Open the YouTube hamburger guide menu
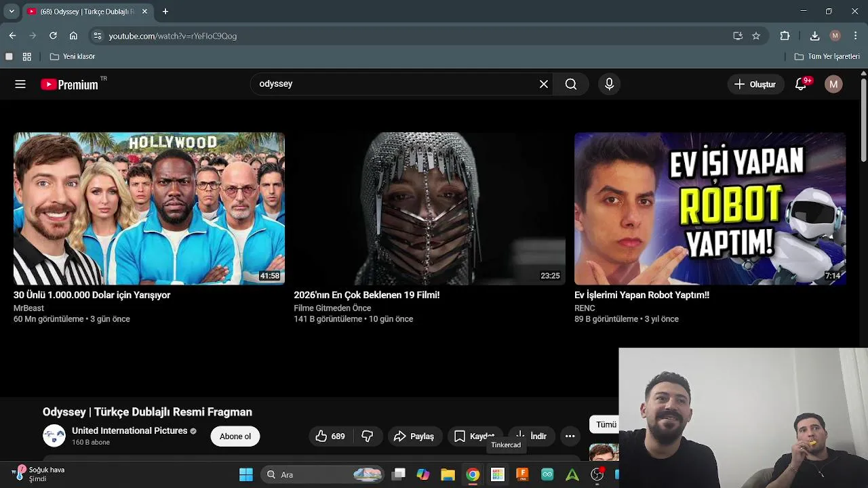 (x=20, y=84)
